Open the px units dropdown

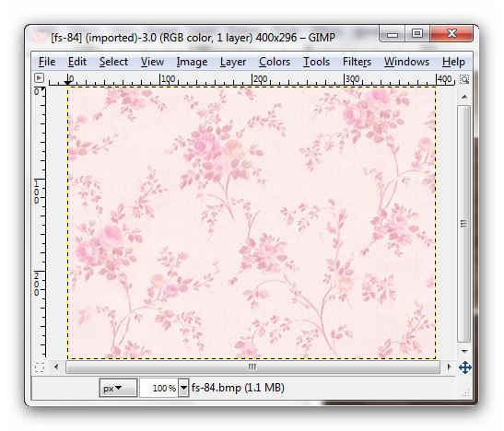(118, 388)
